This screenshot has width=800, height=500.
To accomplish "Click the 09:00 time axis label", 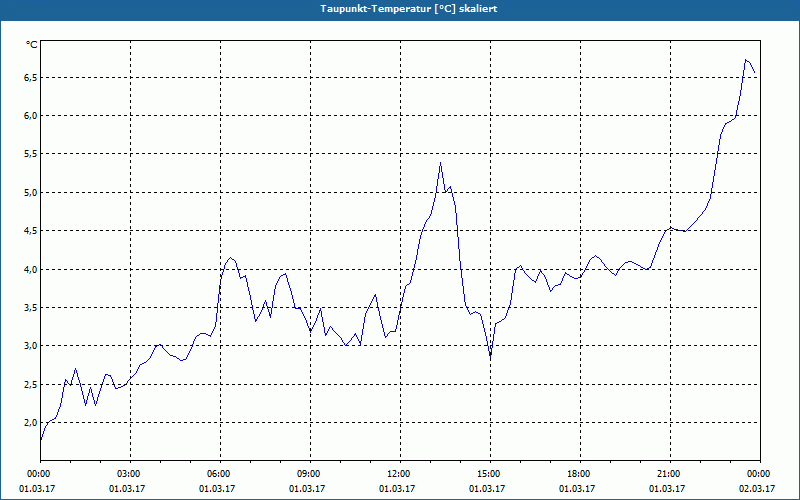I will [x=310, y=474].
